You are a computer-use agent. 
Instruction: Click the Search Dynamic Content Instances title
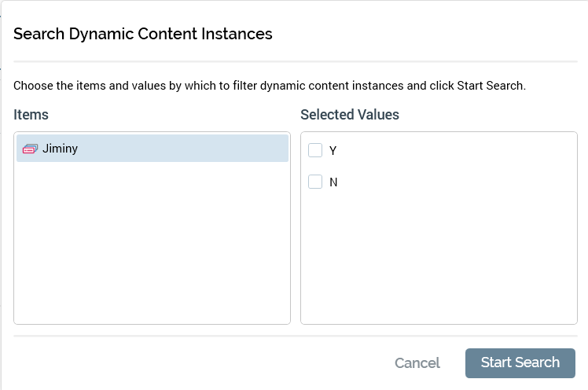pyautogui.click(x=142, y=34)
